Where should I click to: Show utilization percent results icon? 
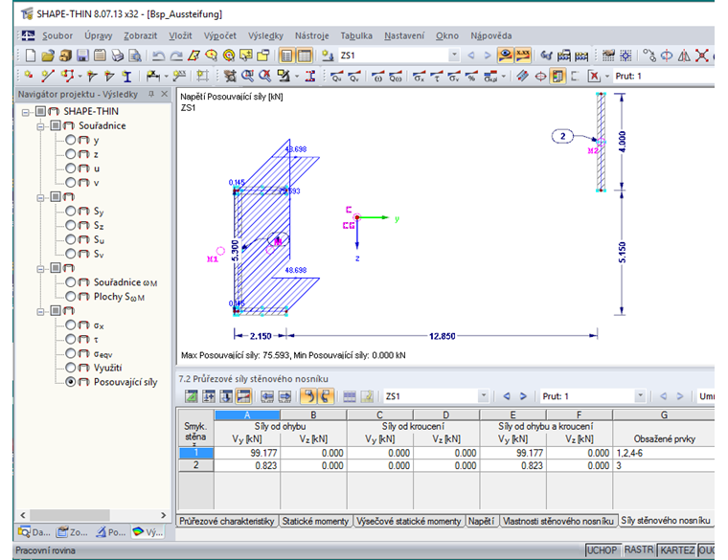click(471, 76)
